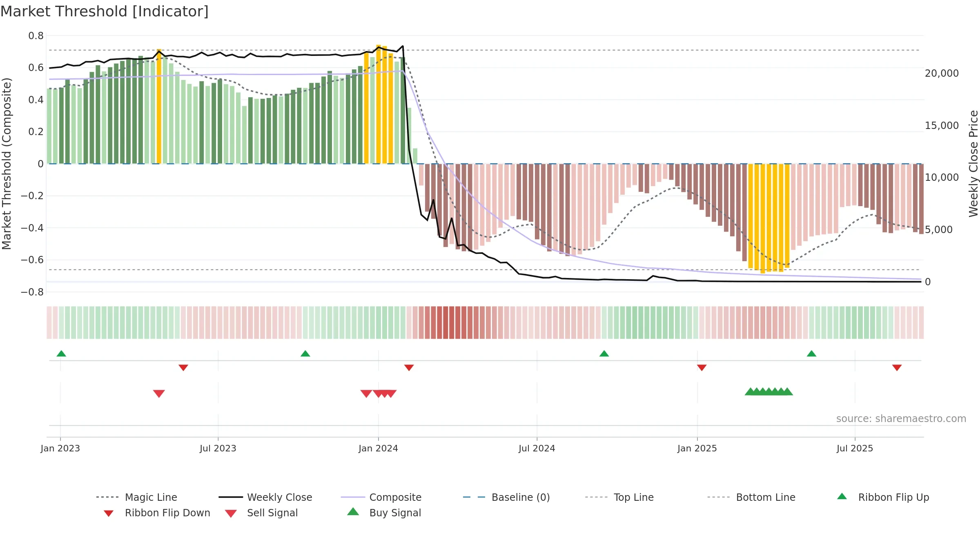Click the first sell signal marker near Dec 2023
The image size is (980, 551).
(366, 393)
